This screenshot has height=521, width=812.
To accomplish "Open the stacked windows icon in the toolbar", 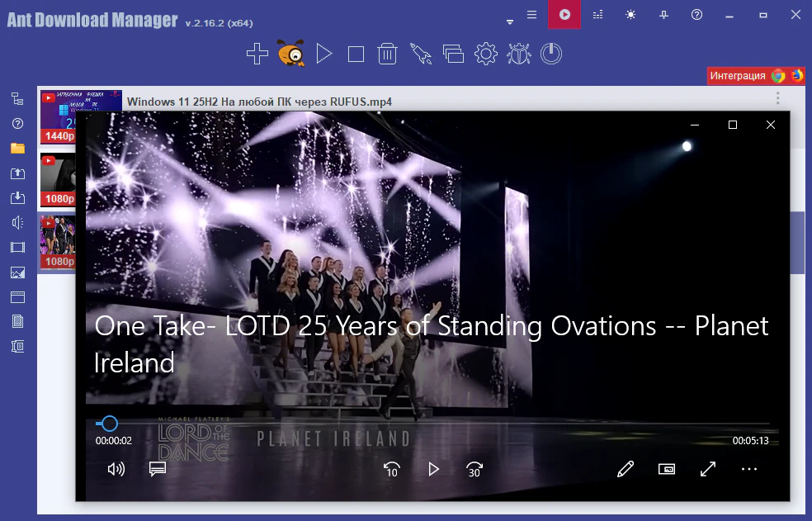I will point(453,54).
